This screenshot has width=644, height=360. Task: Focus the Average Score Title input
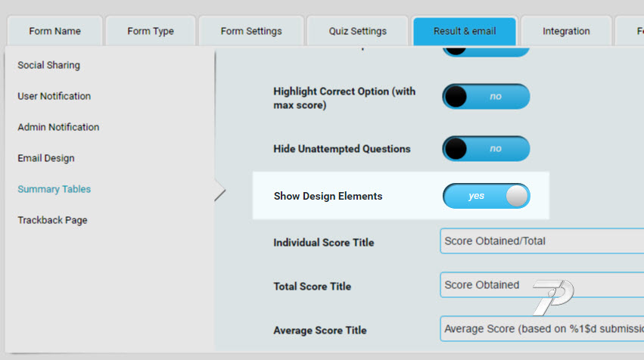click(541, 329)
